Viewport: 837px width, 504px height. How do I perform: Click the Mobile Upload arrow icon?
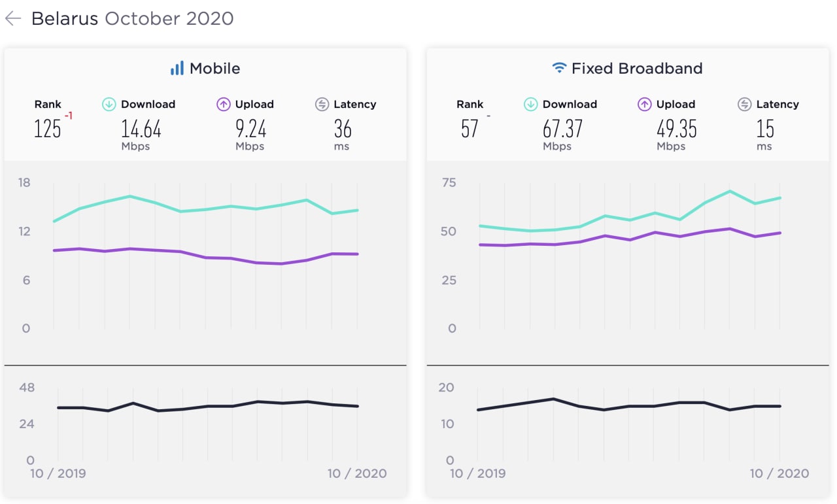[224, 105]
